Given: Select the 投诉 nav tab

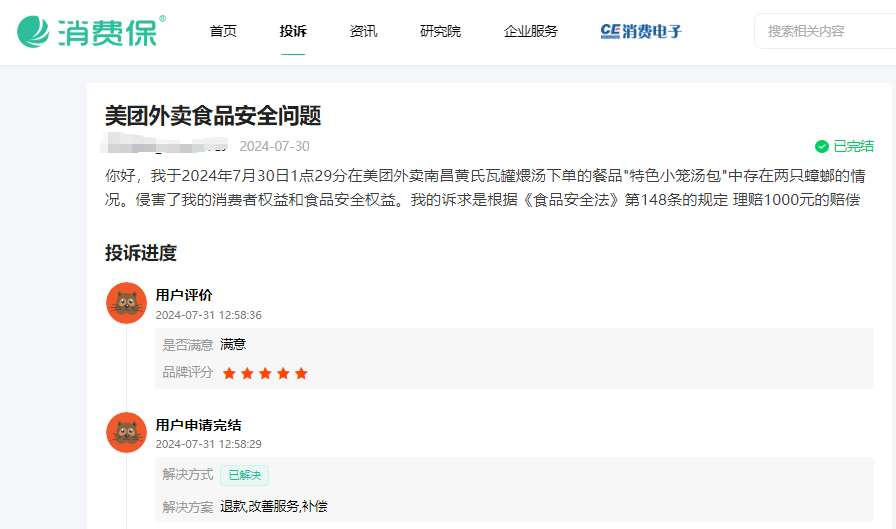Looking at the screenshot, I should pos(293,31).
